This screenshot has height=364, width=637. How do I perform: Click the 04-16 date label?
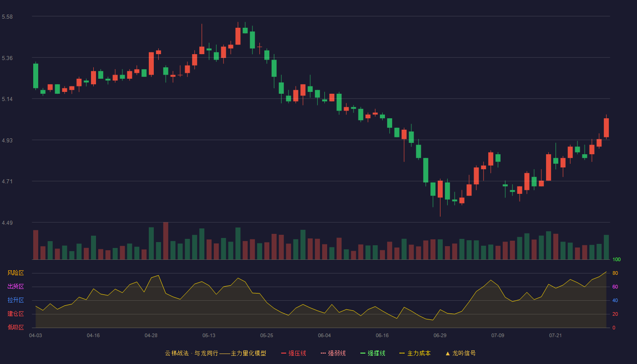click(x=93, y=335)
